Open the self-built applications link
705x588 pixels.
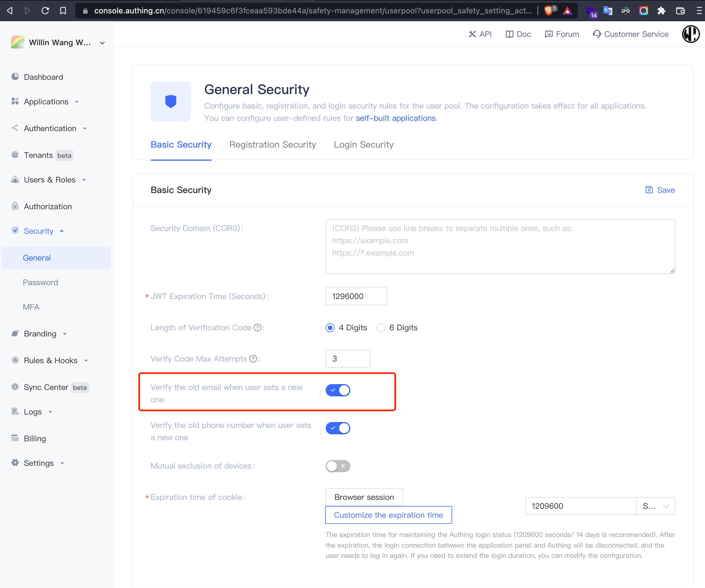click(395, 118)
